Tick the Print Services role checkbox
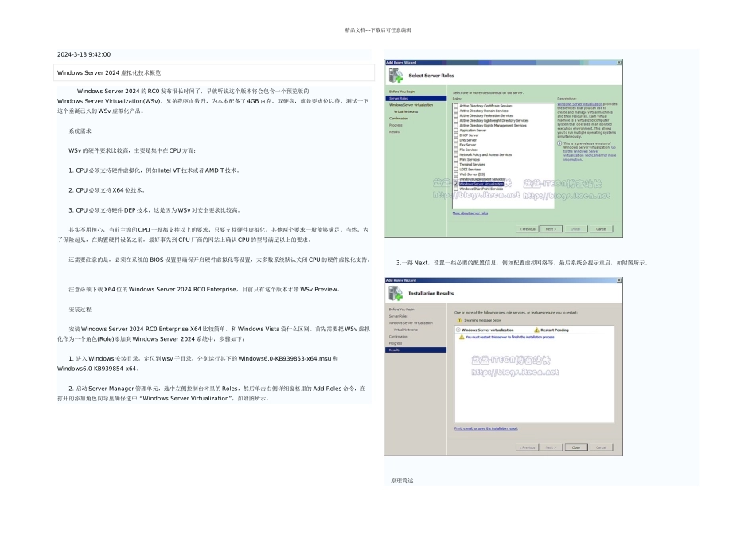This screenshot has height=535, width=756. [x=456, y=160]
